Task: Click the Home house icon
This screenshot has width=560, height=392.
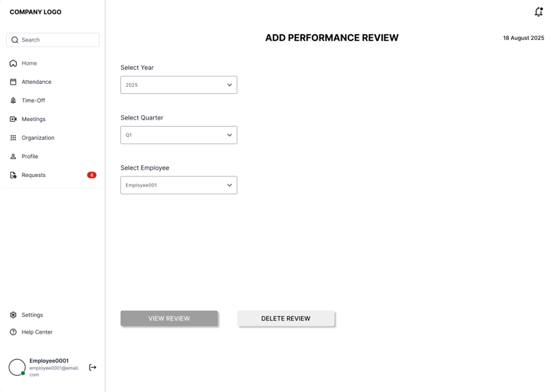Action: pyautogui.click(x=13, y=63)
